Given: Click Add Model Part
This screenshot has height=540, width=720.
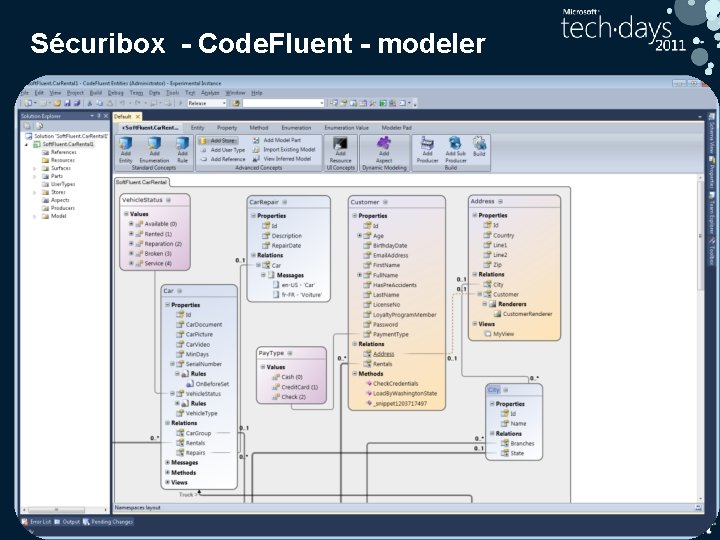Looking at the screenshot, I should coord(277,140).
